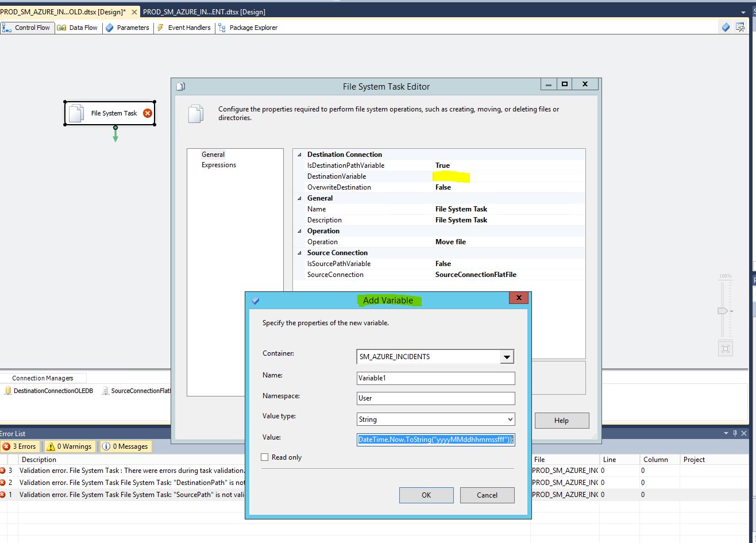756x543 pixels.
Task: Click the fit-to-window icon below the zoom slider
Action: [725, 348]
